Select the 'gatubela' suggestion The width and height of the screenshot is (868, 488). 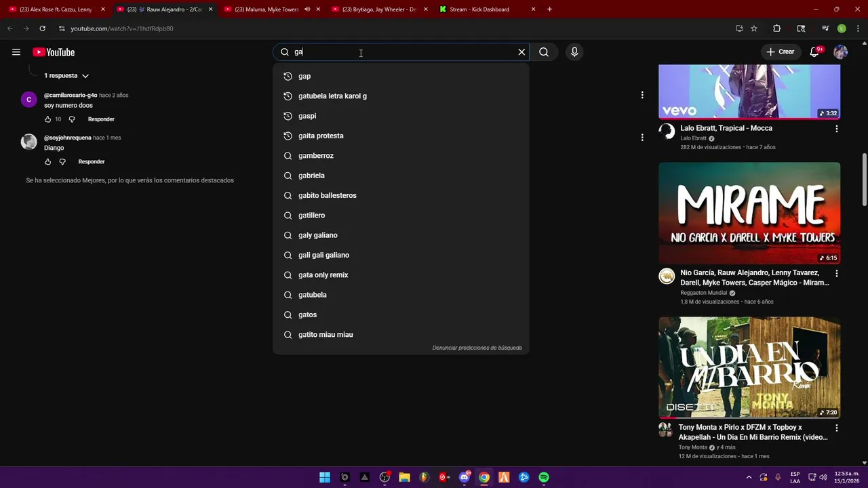coord(401,295)
